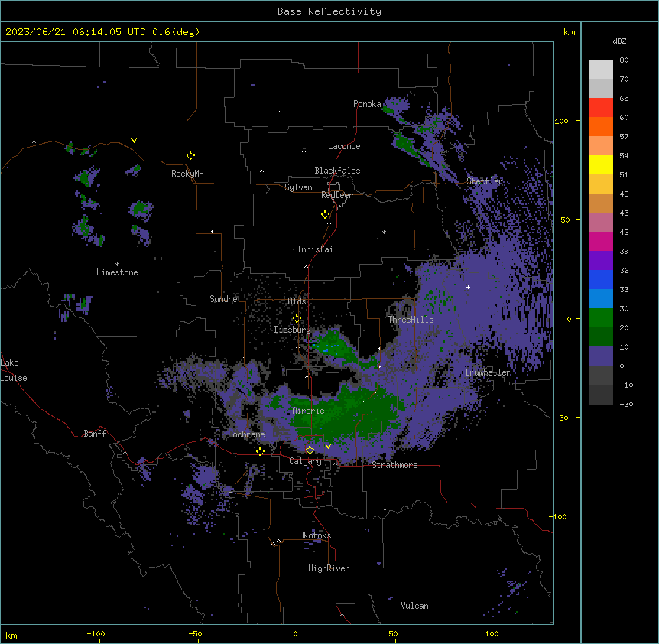Click the Ponoka city label

point(367,104)
